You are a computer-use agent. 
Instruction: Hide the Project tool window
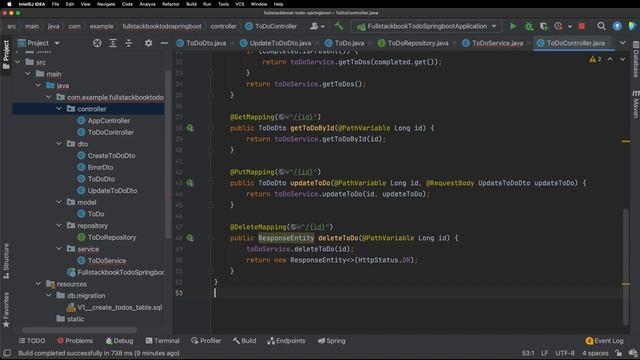[x=164, y=43]
